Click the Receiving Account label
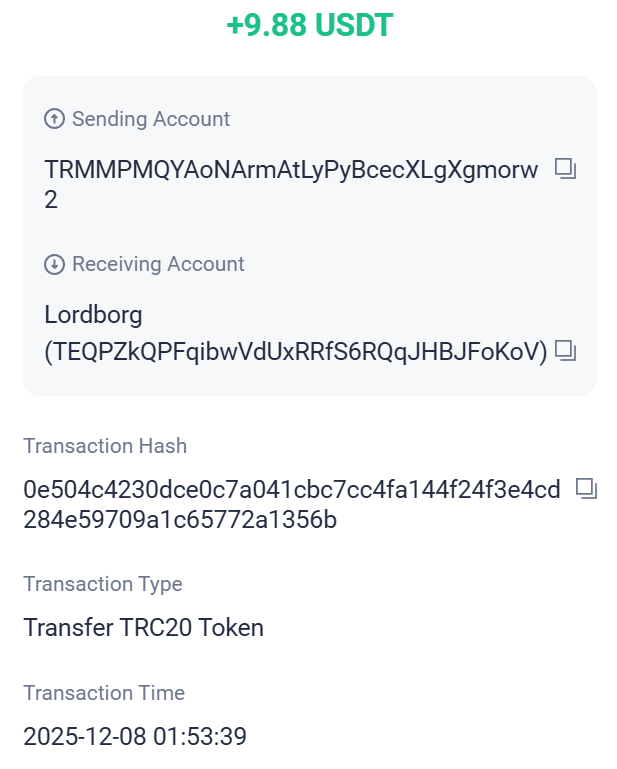 [158, 264]
